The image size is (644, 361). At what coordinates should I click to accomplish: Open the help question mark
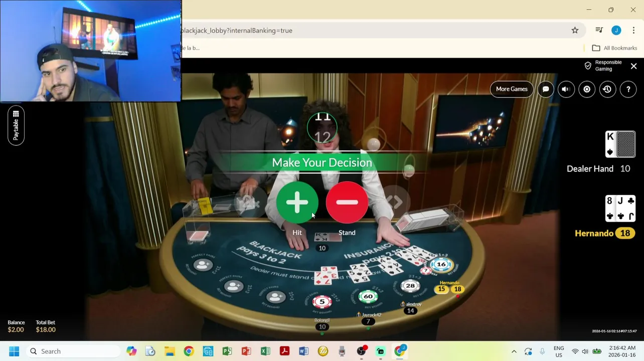pyautogui.click(x=628, y=89)
